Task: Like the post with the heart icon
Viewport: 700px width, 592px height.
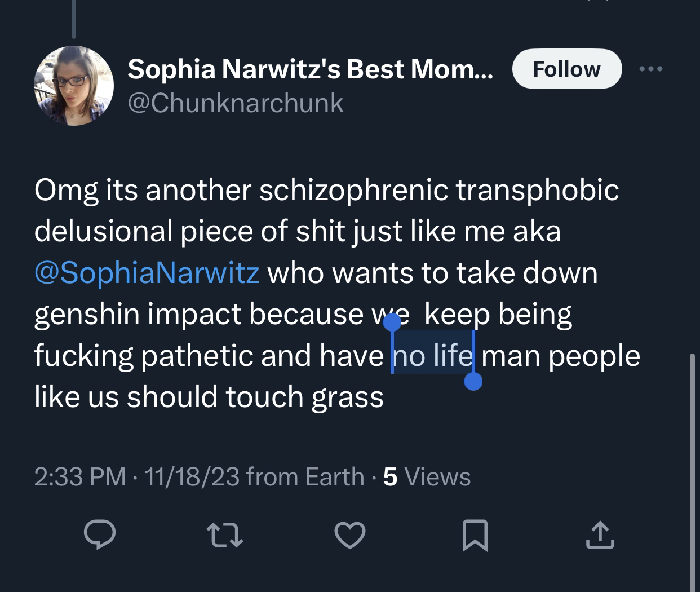Action: [x=350, y=535]
